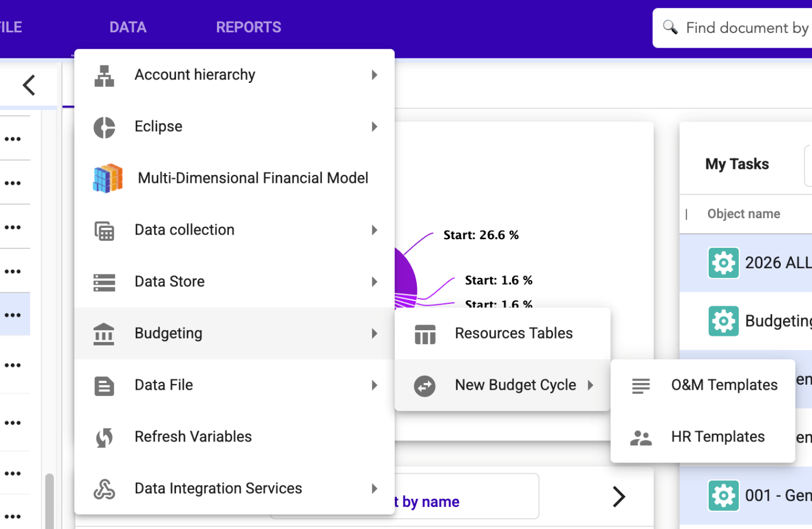Click the sidebar vertical scrollbar
The height and width of the screenshot is (529, 812).
pyautogui.click(x=49, y=500)
